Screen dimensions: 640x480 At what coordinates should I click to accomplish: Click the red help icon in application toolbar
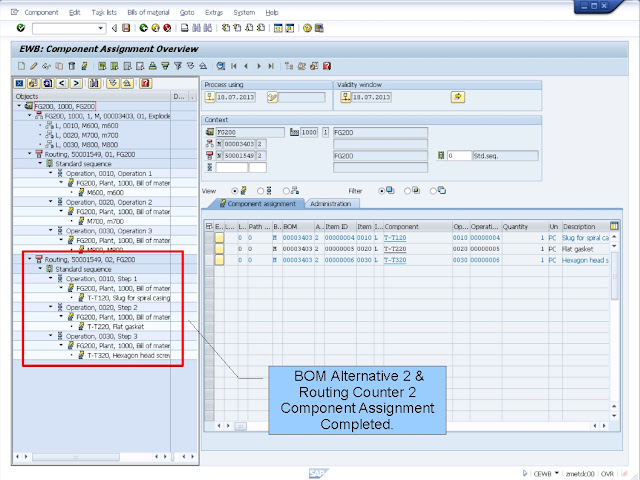[327, 66]
